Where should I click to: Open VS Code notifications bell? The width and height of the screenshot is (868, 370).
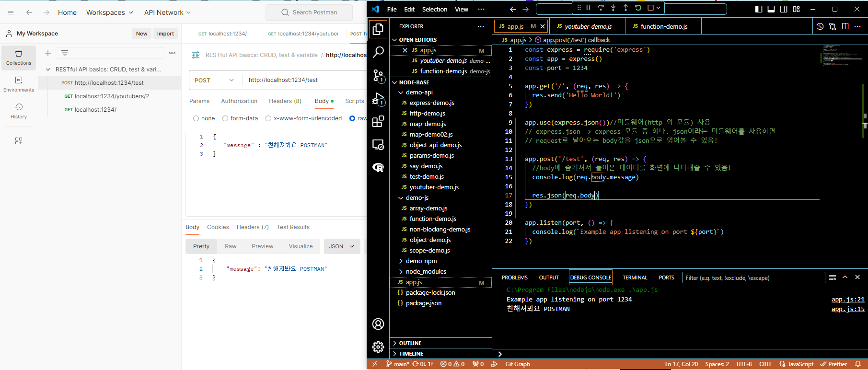[x=858, y=364]
